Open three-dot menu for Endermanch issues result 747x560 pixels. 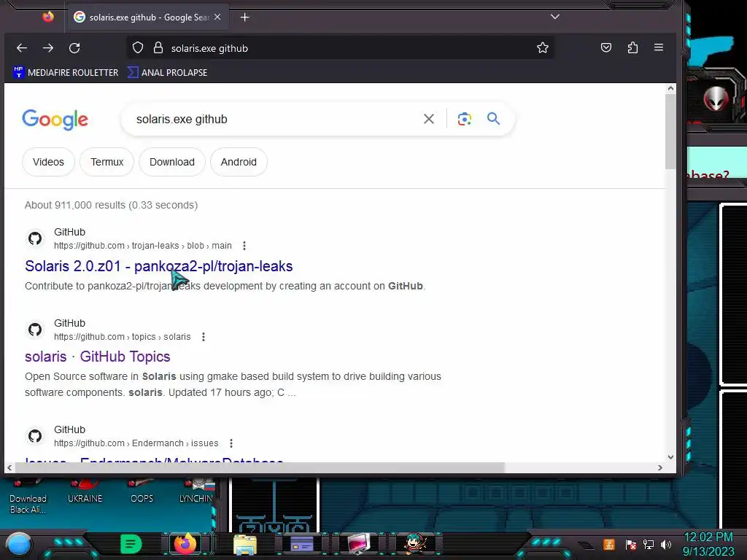231,443
